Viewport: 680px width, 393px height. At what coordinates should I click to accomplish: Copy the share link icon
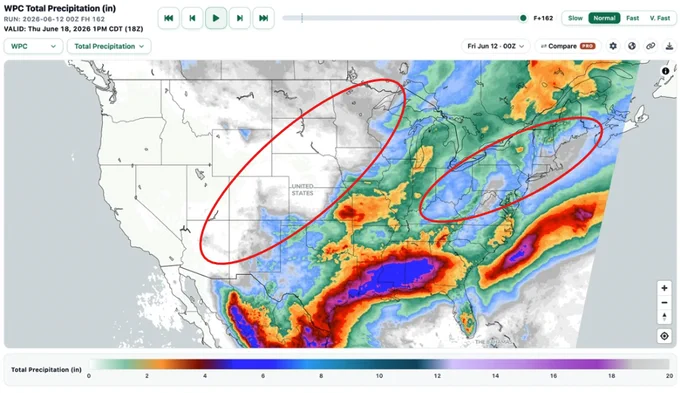click(x=651, y=46)
